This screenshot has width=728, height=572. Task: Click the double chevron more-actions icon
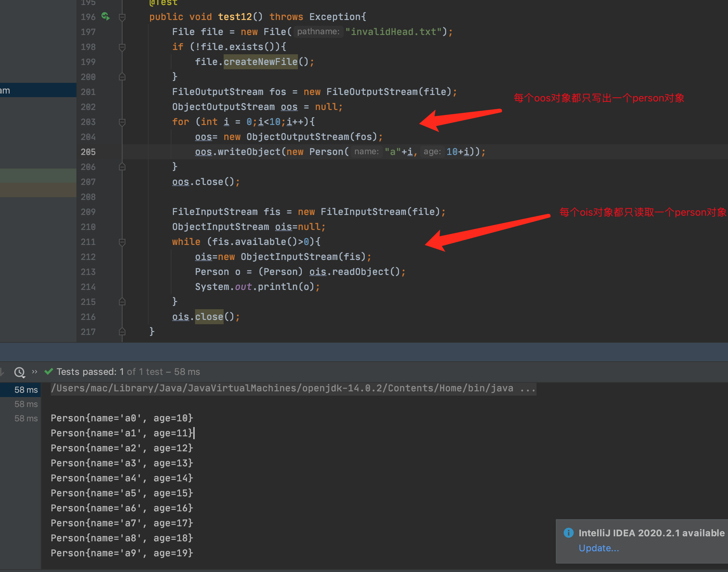pyautogui.click(x=35, y=372)
